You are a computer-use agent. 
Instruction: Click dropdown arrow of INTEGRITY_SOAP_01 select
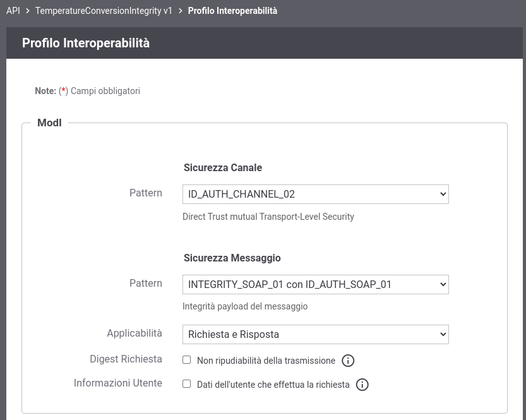click(443, 284)
